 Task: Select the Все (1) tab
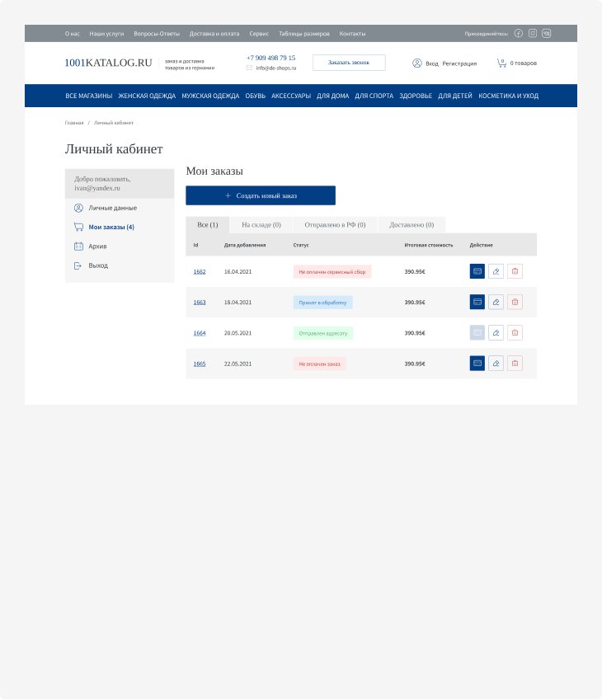pyautogui.click(x=208, y=225)
